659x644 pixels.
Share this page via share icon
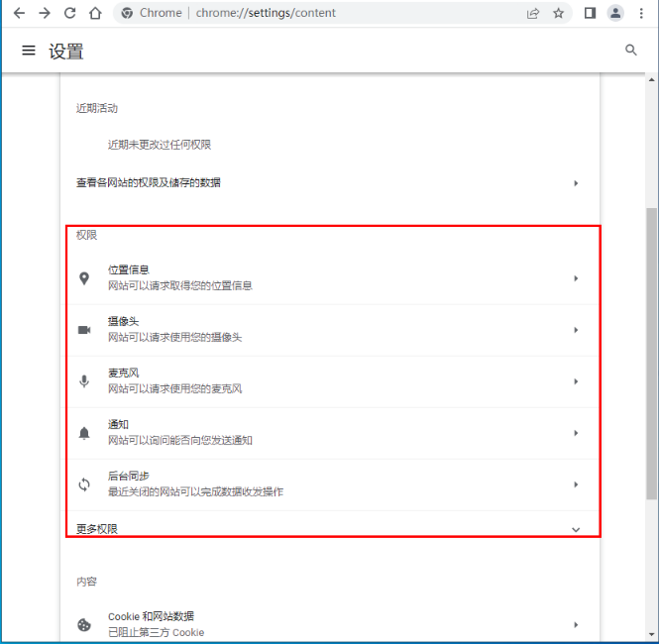(533, 14)
